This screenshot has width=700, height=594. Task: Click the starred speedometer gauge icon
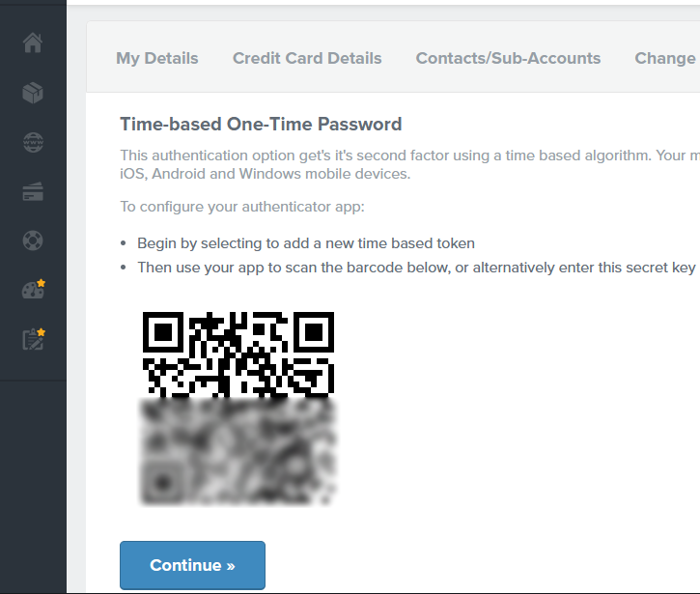coord(33,290)
